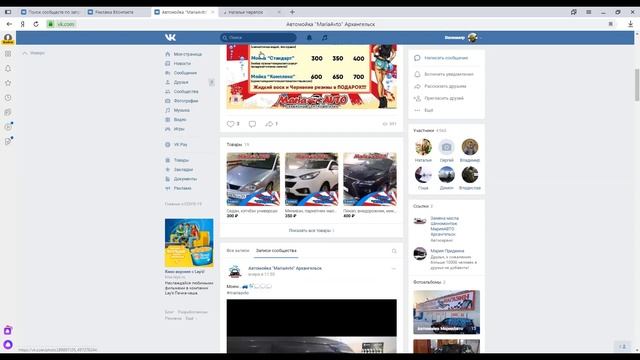Open comments on the price list post
Image resolution: width=640 pixels, height=360 pixels.
(252, 124)
